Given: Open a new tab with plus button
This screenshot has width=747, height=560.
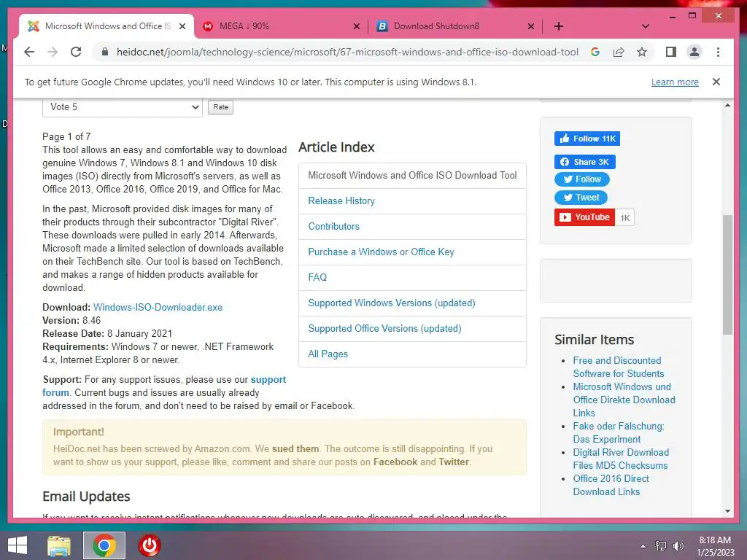Looking at the screenshot, I should click(x=559, y=26).
